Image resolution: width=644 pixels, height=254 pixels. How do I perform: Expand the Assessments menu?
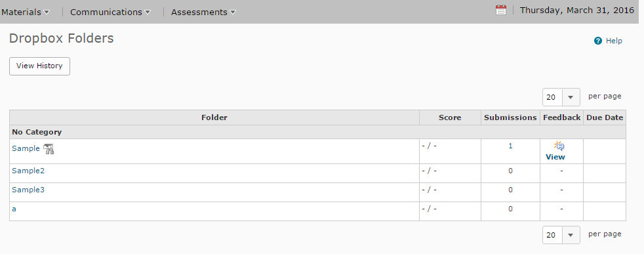tap(204, 12)
